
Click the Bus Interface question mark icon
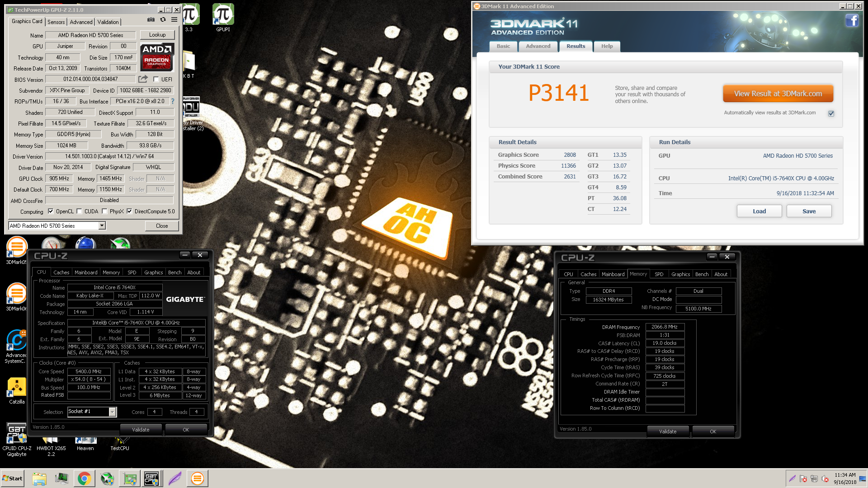[172, 101]
